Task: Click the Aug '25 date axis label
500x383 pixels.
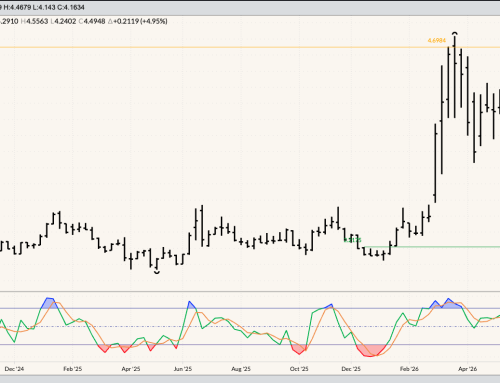Action: (241, 369)
